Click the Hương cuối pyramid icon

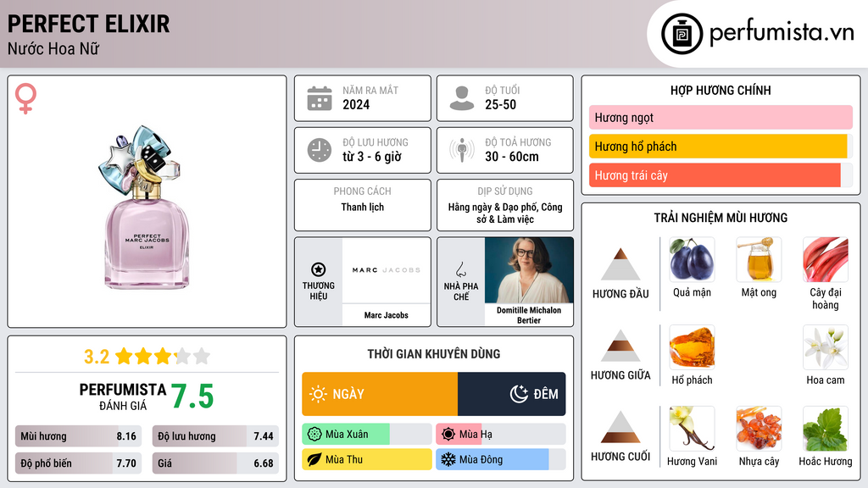[x=620, y=427]
